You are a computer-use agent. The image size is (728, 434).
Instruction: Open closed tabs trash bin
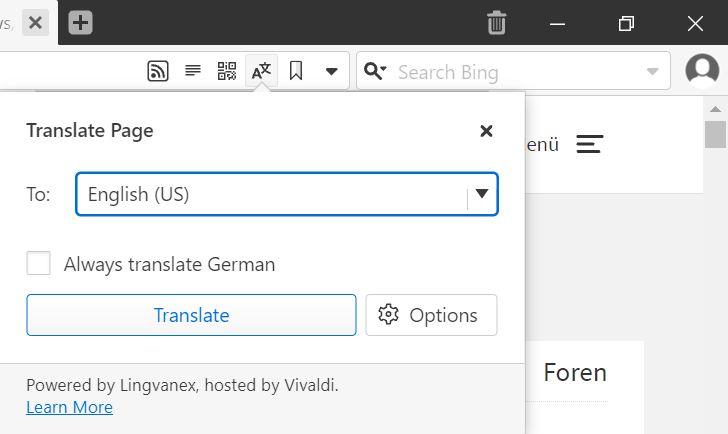(x=496, y=23)
